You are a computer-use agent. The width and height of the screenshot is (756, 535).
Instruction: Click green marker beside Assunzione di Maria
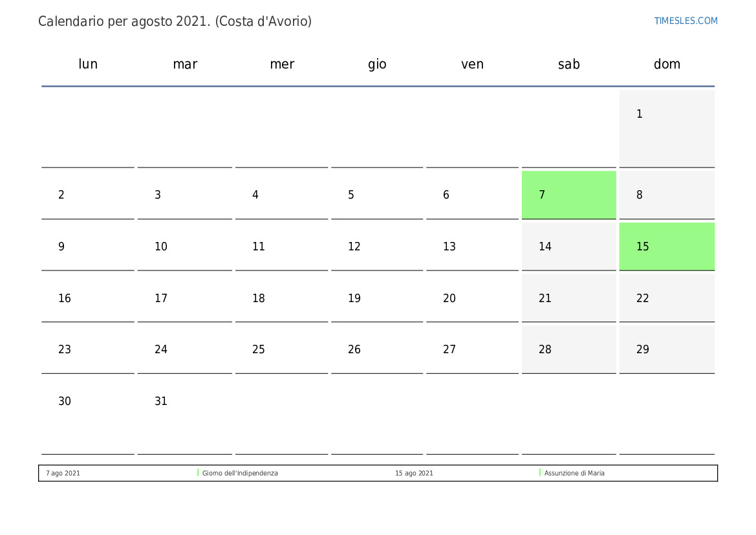pyautogui.click(x=540, y=473)
